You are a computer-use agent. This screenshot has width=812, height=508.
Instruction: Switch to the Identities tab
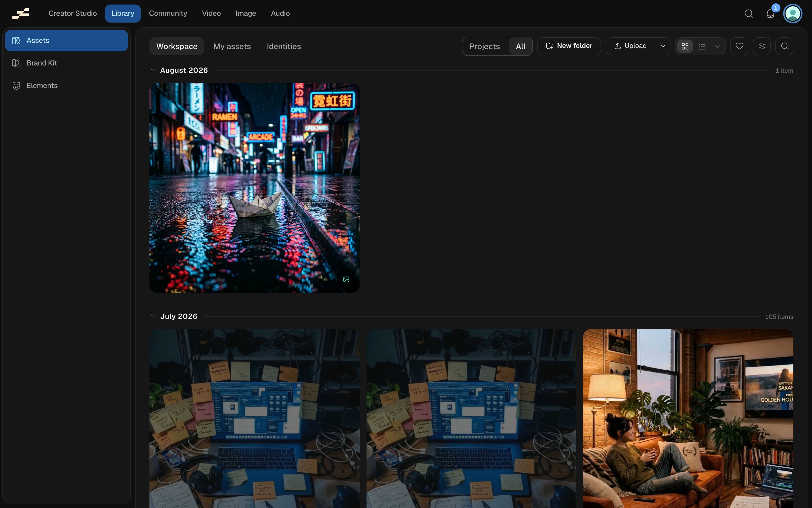click(x=284, y=46)
